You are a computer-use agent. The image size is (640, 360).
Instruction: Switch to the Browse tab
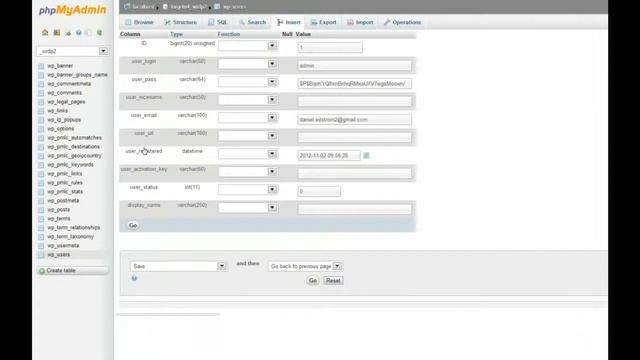139,22
